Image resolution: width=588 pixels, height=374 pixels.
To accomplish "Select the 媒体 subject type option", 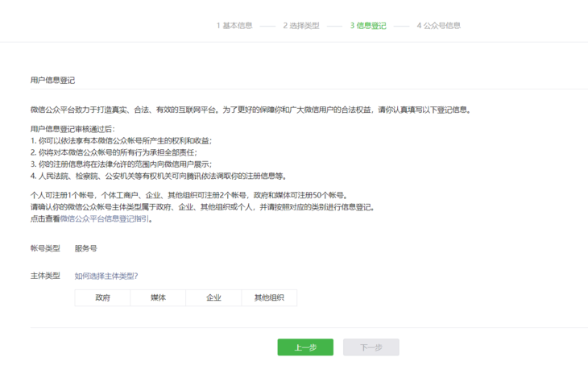I will pos(158,298).
